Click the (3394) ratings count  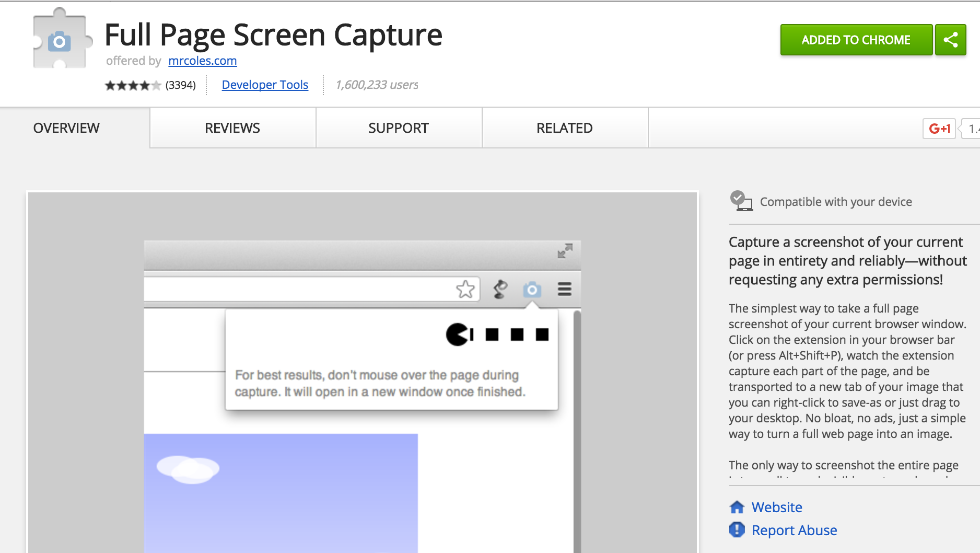pyautogui.click(x=180, y=85)
